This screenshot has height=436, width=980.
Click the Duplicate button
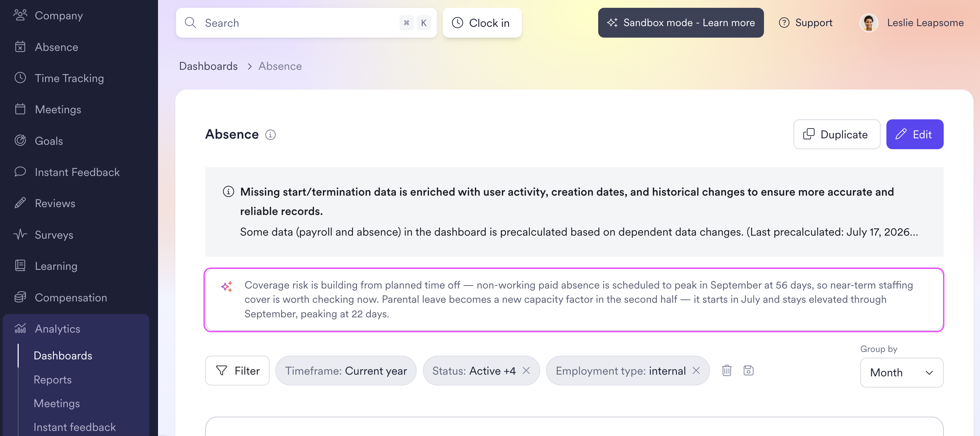pos(837,134)
